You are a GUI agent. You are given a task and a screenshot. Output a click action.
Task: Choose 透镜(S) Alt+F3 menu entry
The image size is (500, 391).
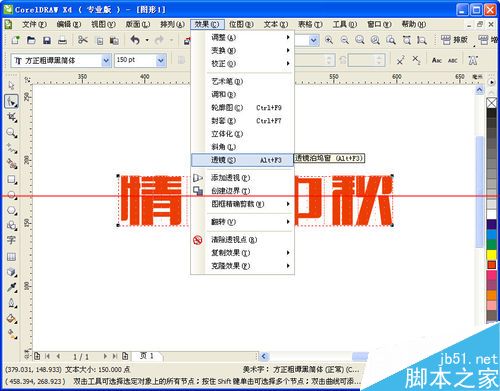(x=242, y=160)
